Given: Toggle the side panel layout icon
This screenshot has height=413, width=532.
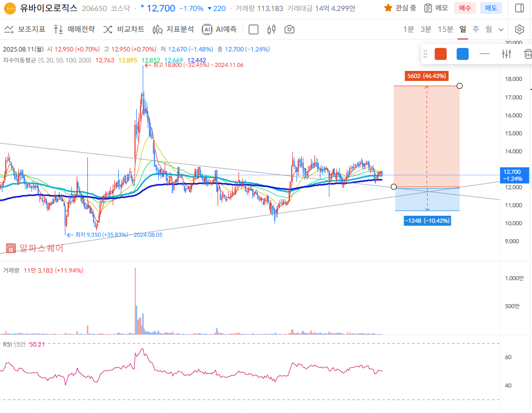Looking at the screenshot, I should pos(520,8).
